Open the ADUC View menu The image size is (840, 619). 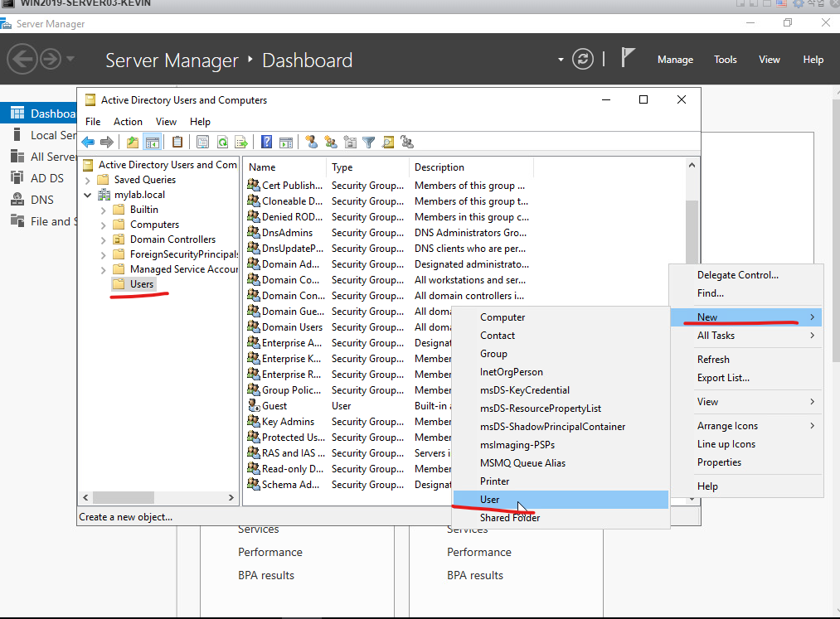coord(166,122)
